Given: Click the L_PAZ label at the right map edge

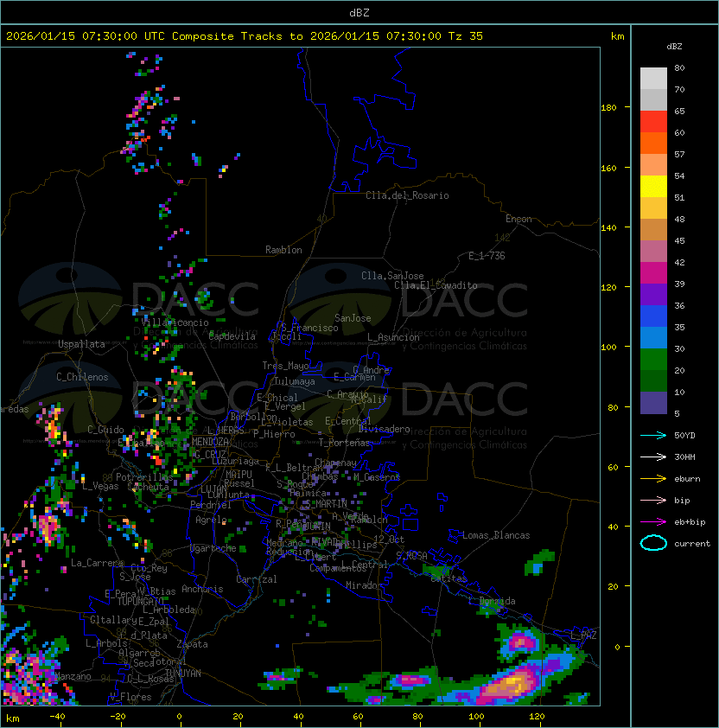Looking at the screenshot, I should 583,635.
